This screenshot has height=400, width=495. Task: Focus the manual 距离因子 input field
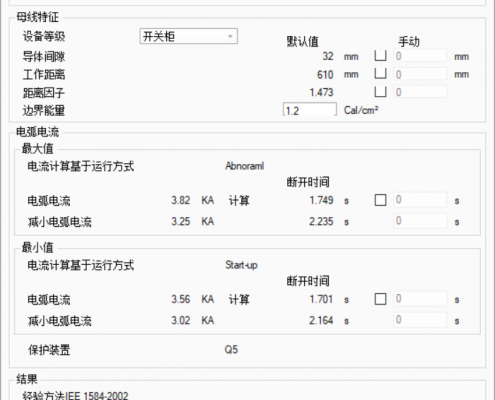point(420,92)
